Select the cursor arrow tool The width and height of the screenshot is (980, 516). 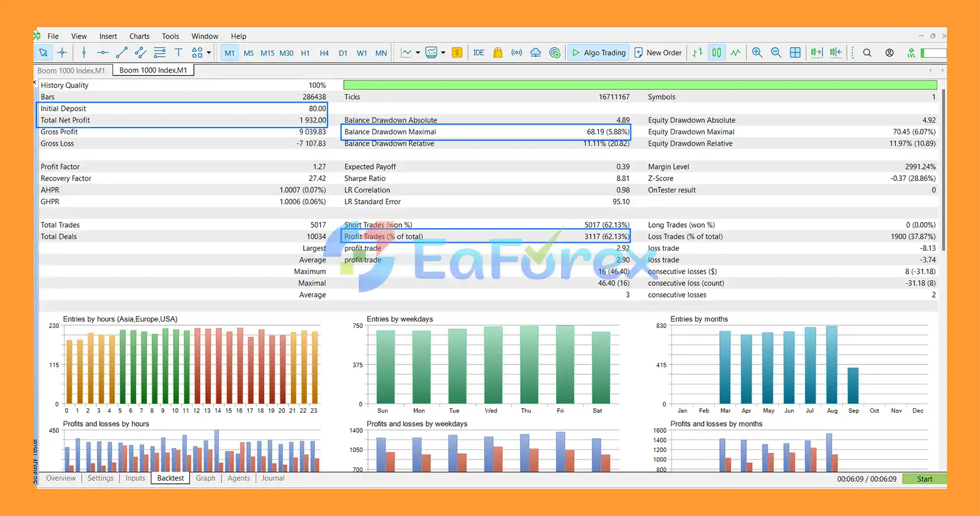pos(43,52)
